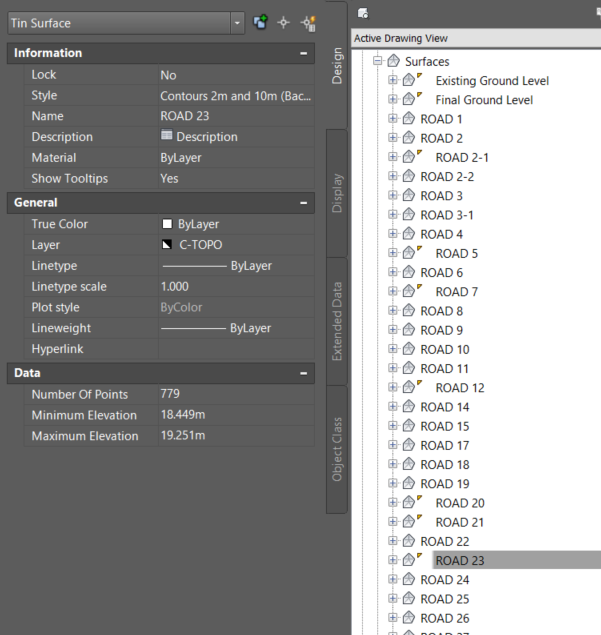This screenshot has height=635, width=601.
Task: Select the ROAD 22 tree item
Action: (445, 541)
